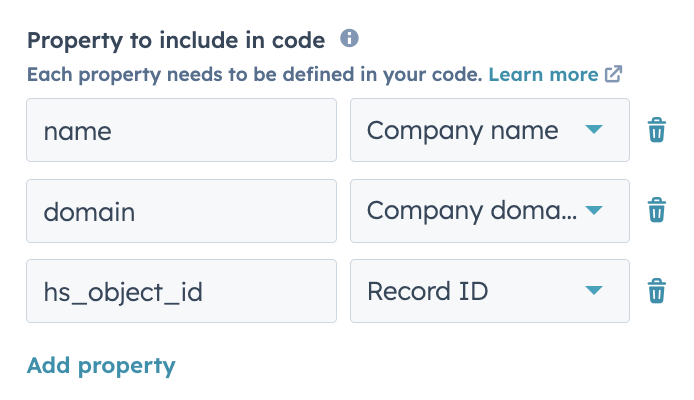694x400 pixels.
Task: Remove the hs_object_id property with trash icon
Action: pos(656,291)
